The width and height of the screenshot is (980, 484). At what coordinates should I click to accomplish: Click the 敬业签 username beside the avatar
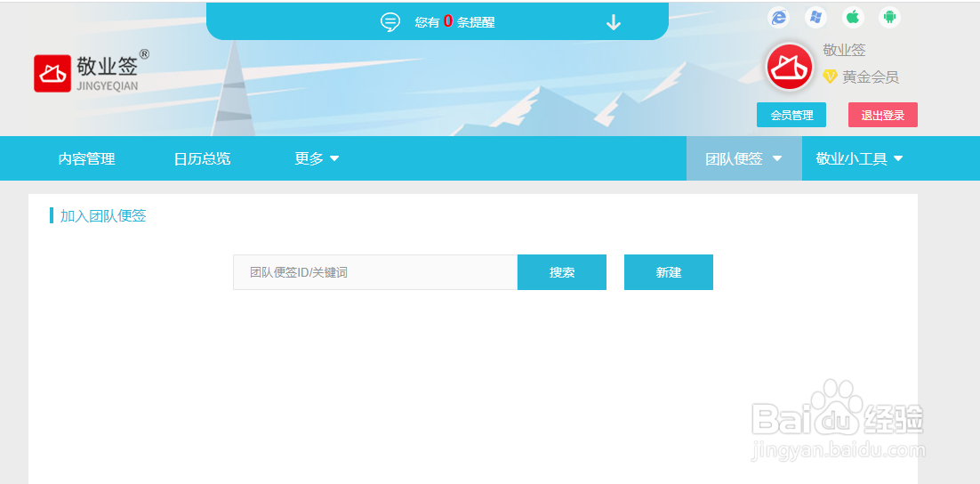(x=844, y=51)
